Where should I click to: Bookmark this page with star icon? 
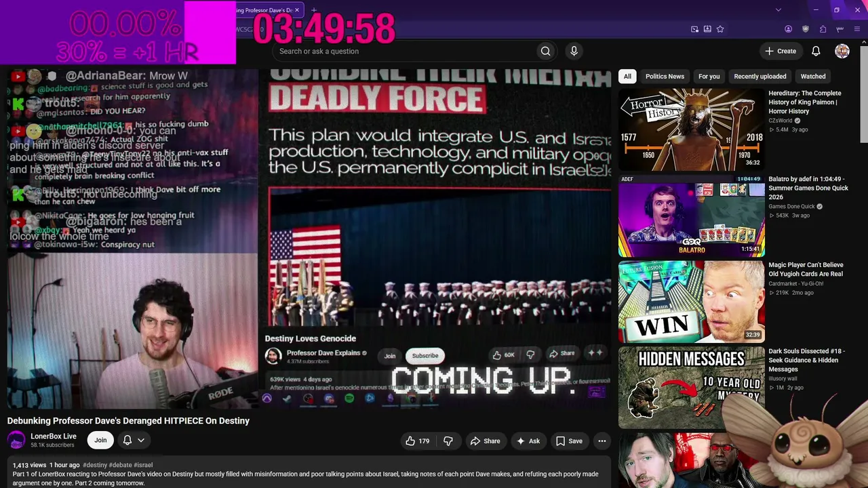click(720, 29)
